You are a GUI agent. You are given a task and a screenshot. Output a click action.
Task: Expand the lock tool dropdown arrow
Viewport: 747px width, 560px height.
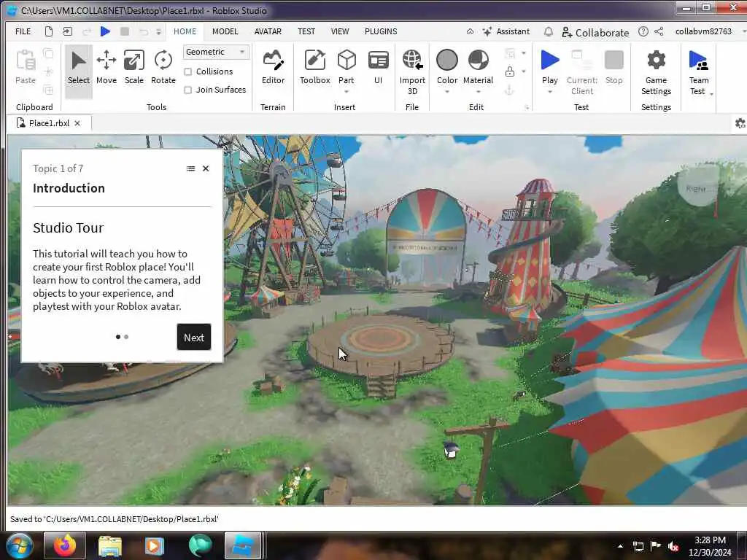pyautogui.click(x=524, y=71)
